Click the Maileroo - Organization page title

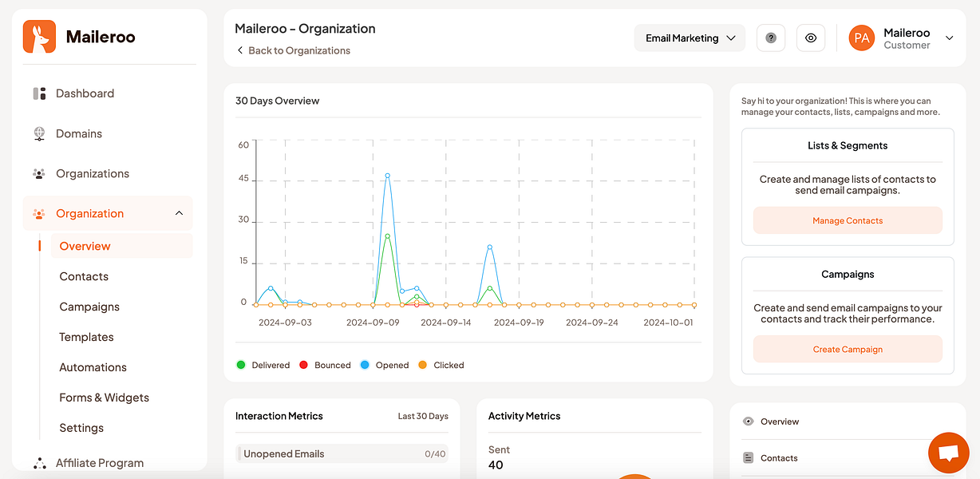305,29
